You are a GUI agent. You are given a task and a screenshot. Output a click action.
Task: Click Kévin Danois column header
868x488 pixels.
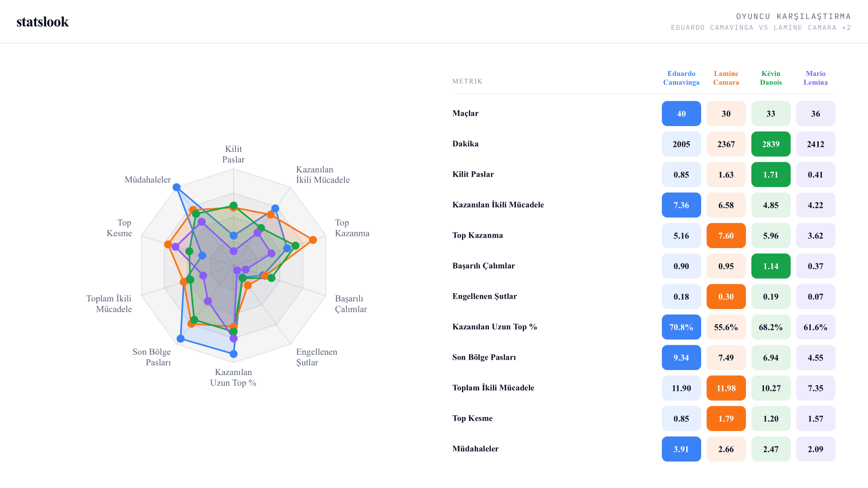pos(771,78)
